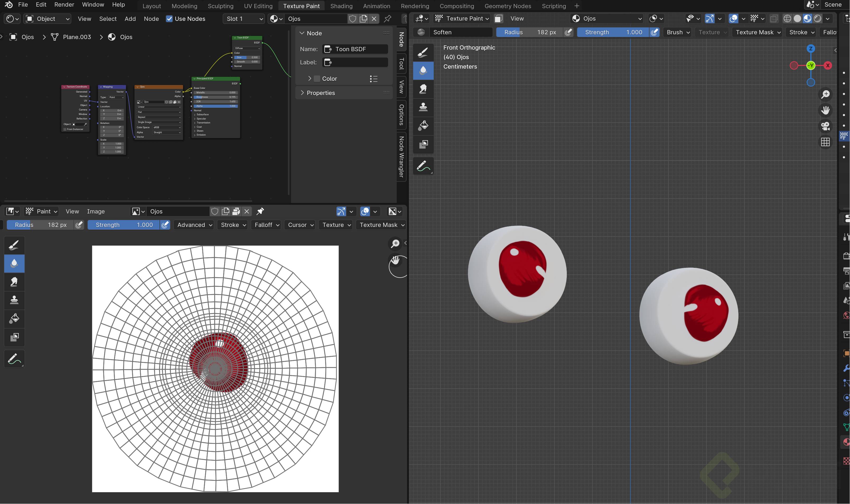Open the Slot 1 dropdown
850x504 pixels.
point(244,19)
